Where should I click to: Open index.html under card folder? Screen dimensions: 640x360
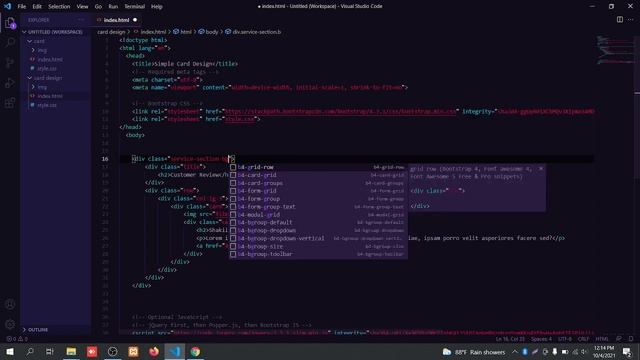(50, 60)
